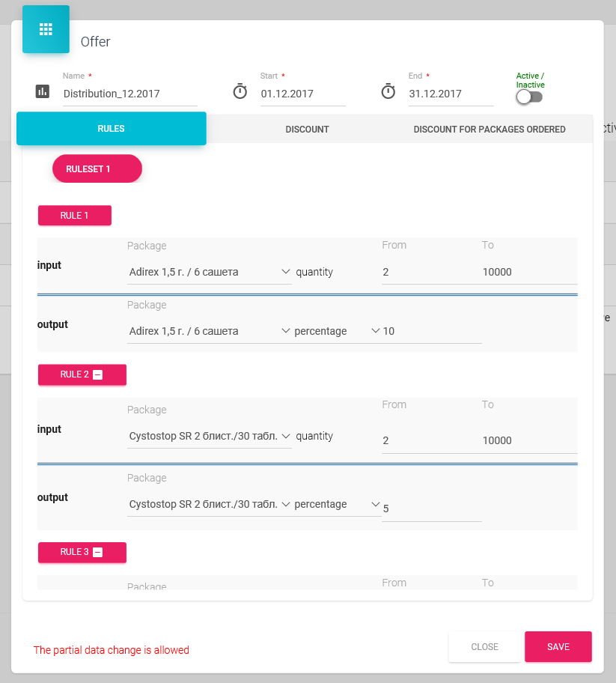Select the Rules tab
This screenshot has width=616, height=683.
[111, 129]
